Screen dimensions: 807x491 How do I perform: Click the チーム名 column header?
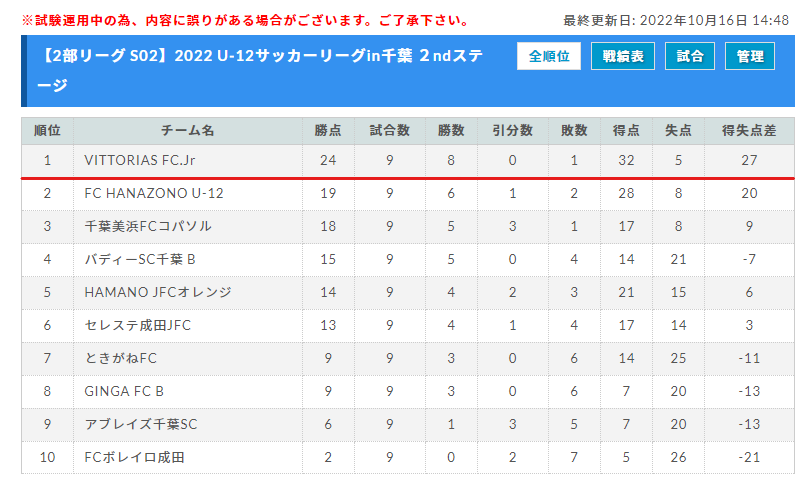click(187, 131)
